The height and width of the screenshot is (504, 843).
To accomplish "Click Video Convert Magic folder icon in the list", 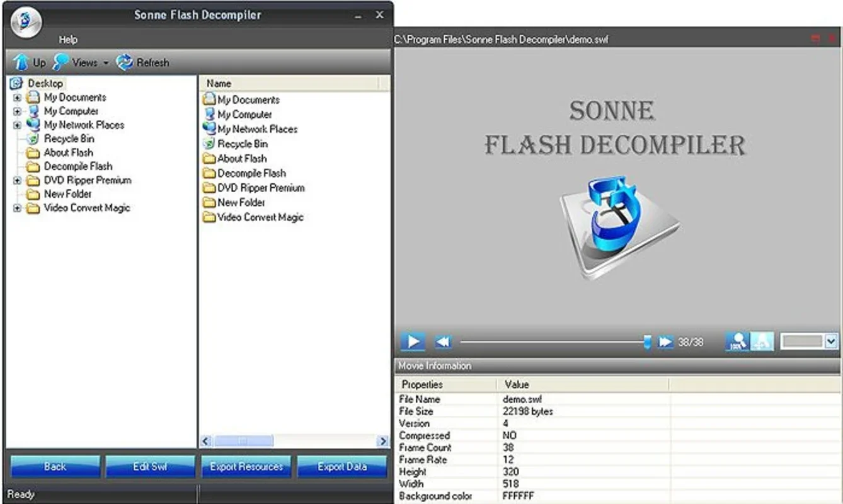I will (x=209, y=217).
